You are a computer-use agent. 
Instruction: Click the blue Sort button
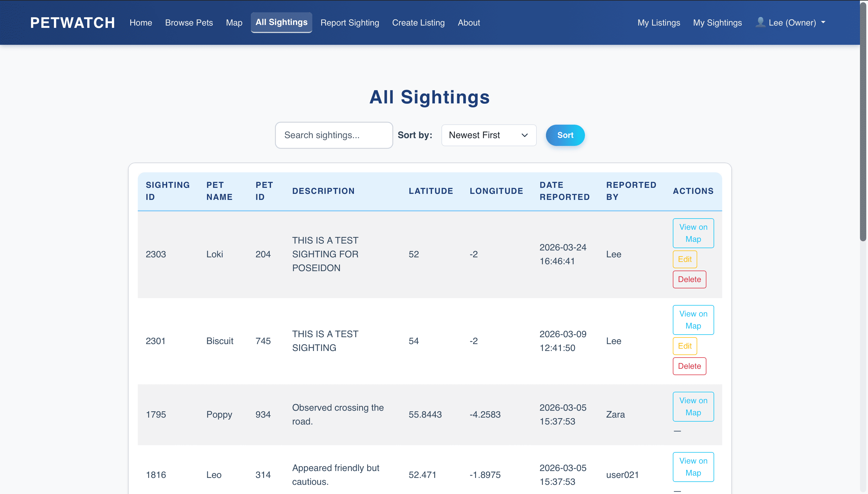(x=565, y=135)
